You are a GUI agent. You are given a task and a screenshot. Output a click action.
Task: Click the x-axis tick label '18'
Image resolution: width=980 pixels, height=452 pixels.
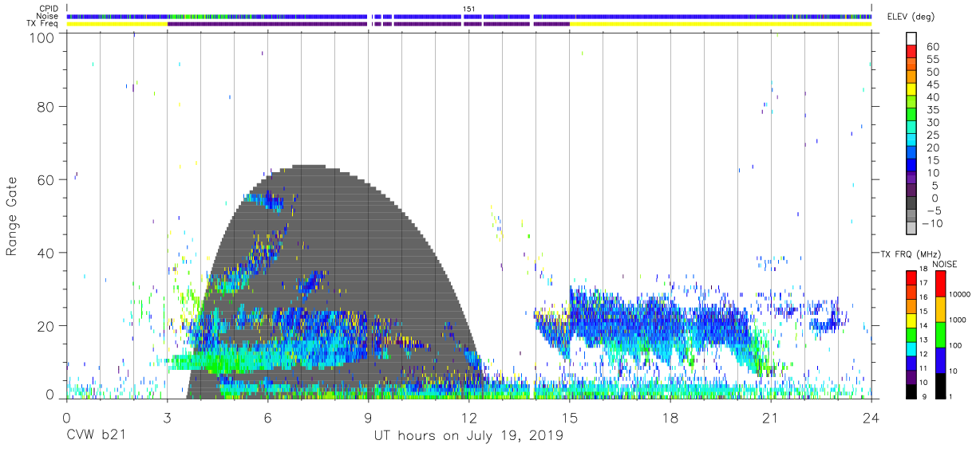[x=670, y=417]
